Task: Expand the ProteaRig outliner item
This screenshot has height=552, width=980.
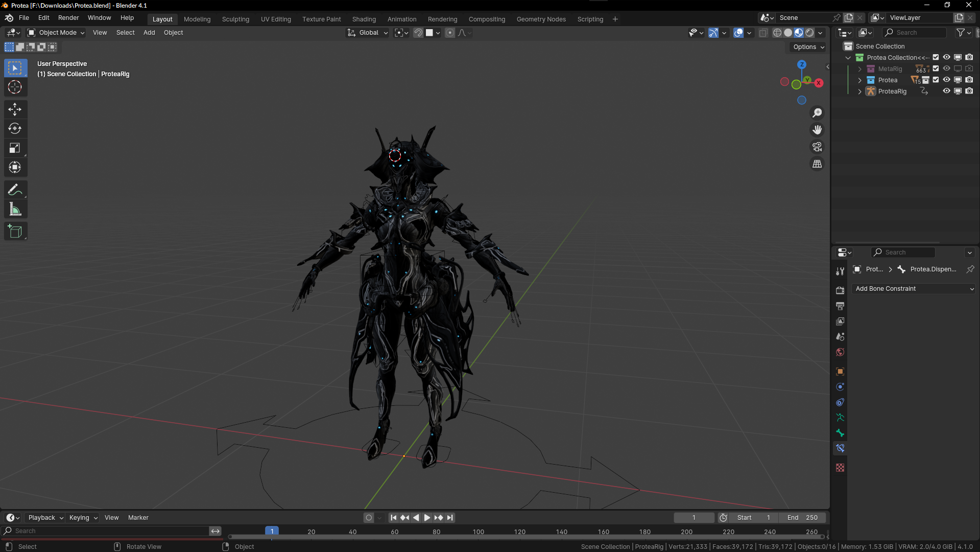Action: pos(860,91)
